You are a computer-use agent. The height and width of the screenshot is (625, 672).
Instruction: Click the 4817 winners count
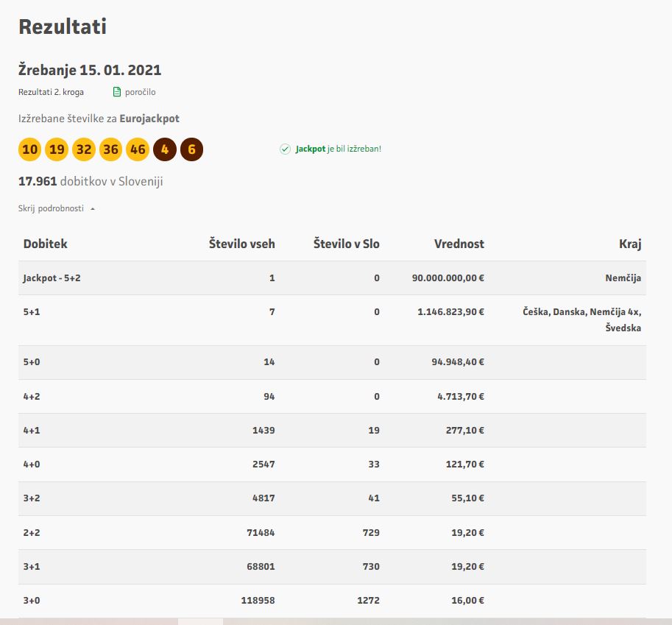tap(264, 498)
